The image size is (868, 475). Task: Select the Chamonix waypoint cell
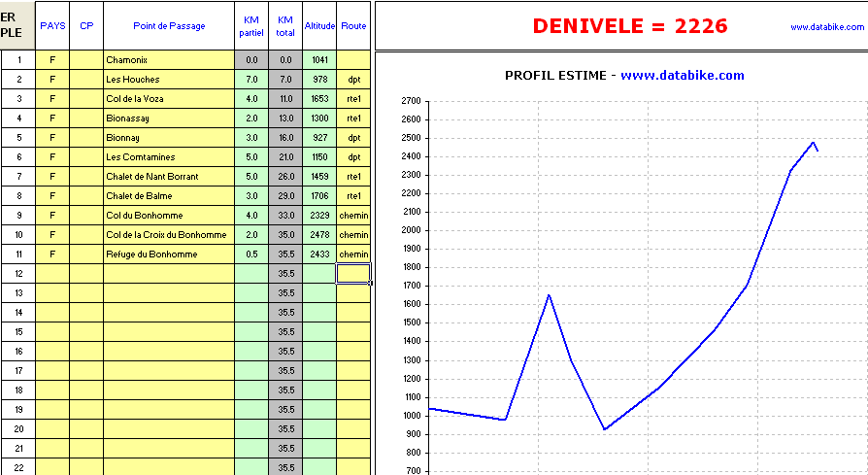169,60
